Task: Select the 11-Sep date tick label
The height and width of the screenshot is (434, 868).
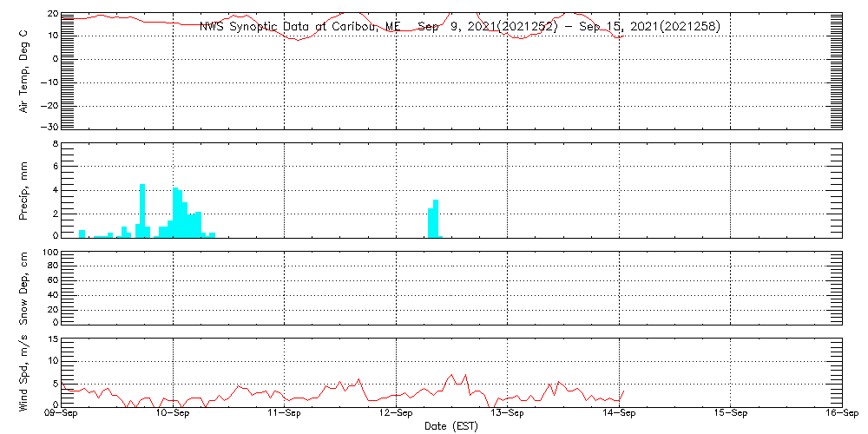Action: [x=285, y=414]
